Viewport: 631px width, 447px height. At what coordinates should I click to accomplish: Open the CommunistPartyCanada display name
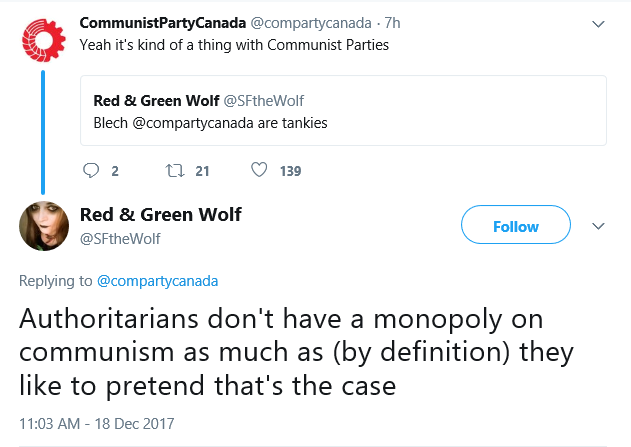[x=163, y=23]
